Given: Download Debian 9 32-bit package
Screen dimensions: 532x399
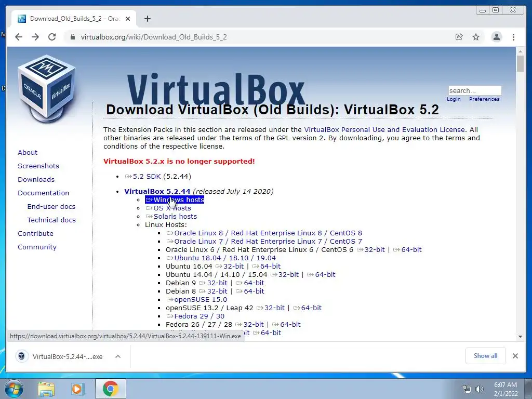Looking at the screenshot, I should pos(213,283).
